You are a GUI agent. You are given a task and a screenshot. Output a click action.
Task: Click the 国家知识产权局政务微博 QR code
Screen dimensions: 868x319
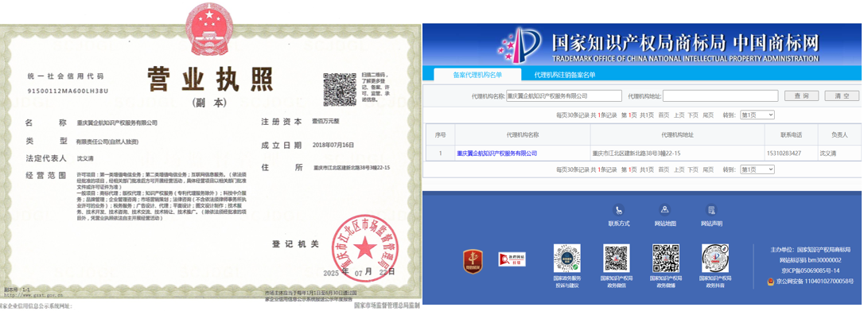666,259
